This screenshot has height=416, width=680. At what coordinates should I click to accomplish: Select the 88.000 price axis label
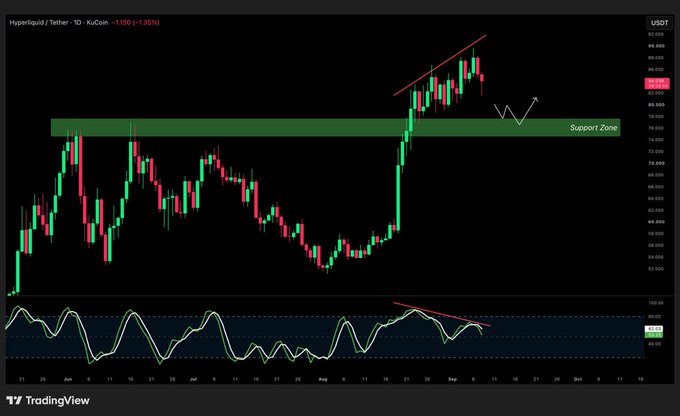[x=656, y=57]
